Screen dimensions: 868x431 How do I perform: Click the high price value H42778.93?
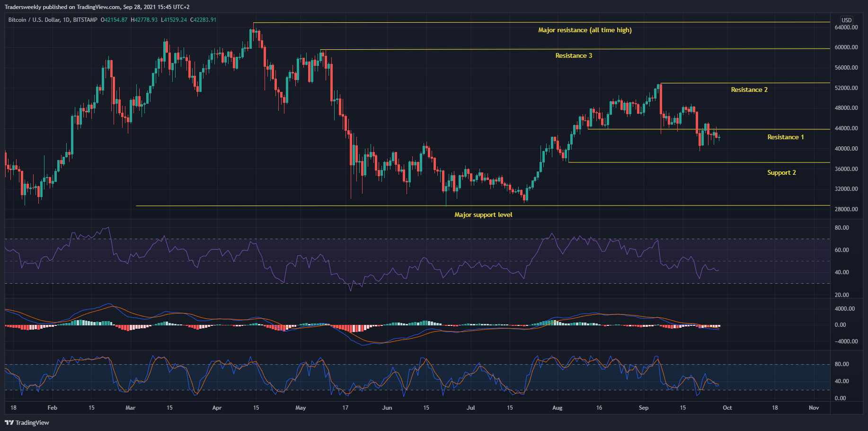[x=144, y=20]
